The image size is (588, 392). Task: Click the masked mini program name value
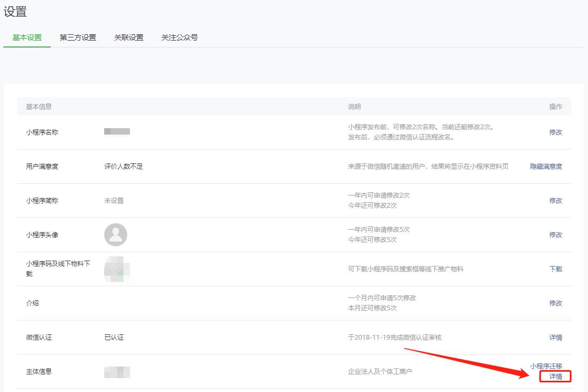pos(115,132)
